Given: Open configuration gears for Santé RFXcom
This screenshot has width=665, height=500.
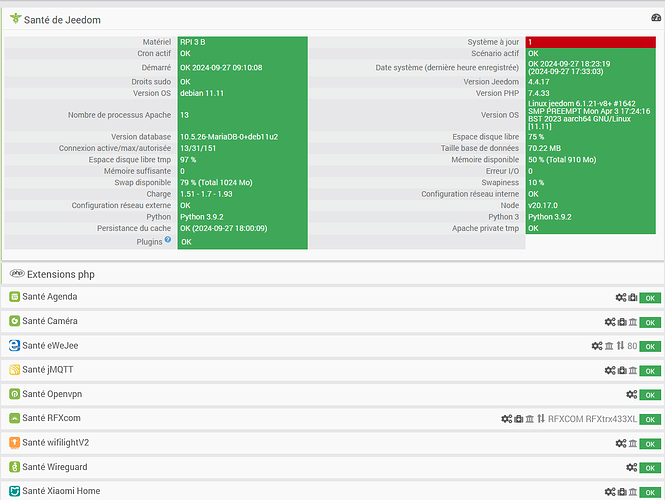Looking at the screenshot, I should [506, 419].
